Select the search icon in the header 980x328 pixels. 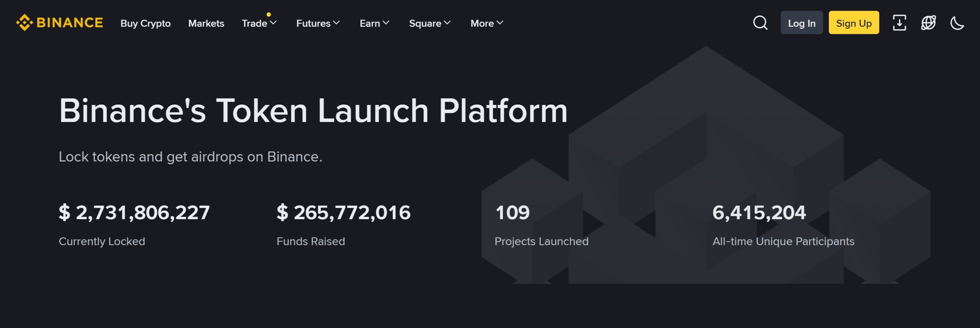point(760,23)
